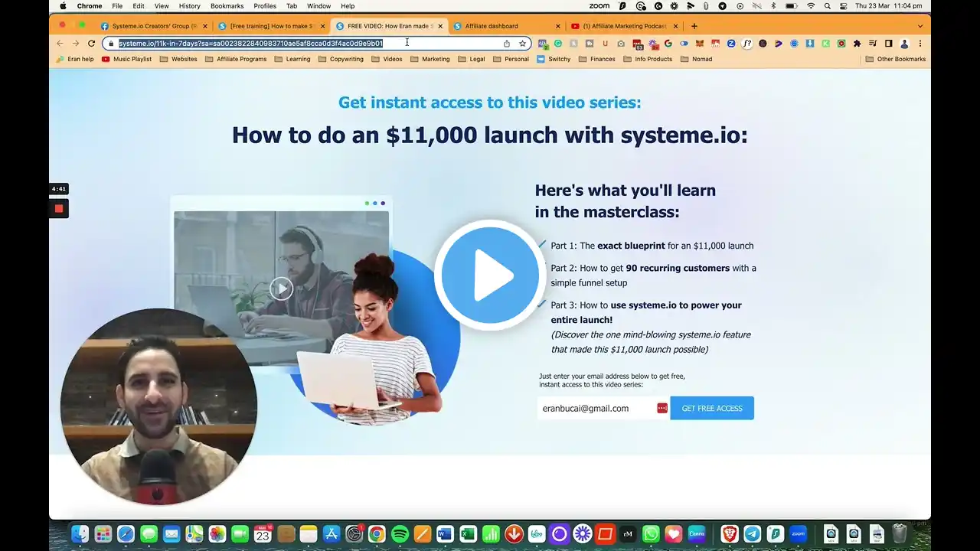Open the Chrome profile avatar

tap(904, 44)
